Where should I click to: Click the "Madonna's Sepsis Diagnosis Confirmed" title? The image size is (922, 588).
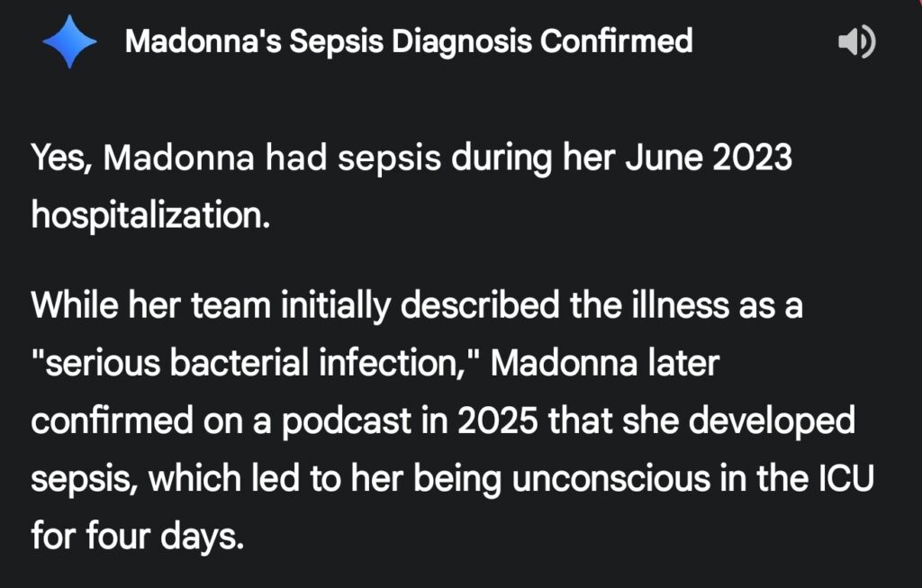click(x=409, y=41)
